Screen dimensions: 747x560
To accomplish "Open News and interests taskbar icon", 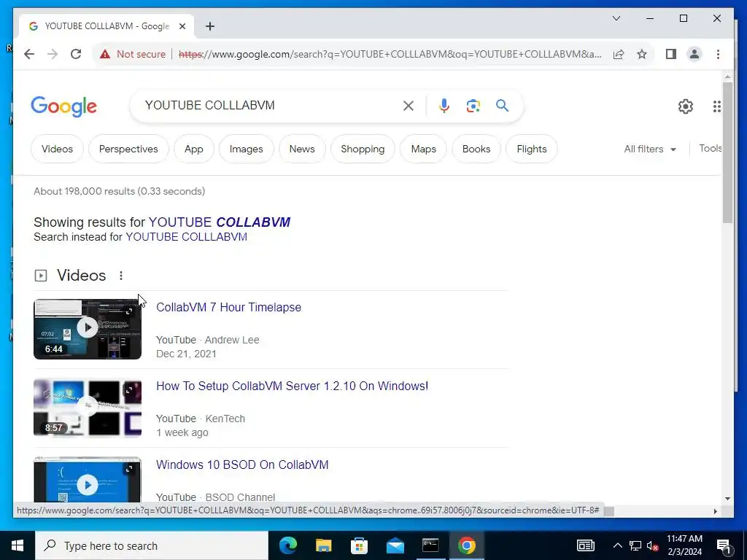I will [x=586, y=545].
